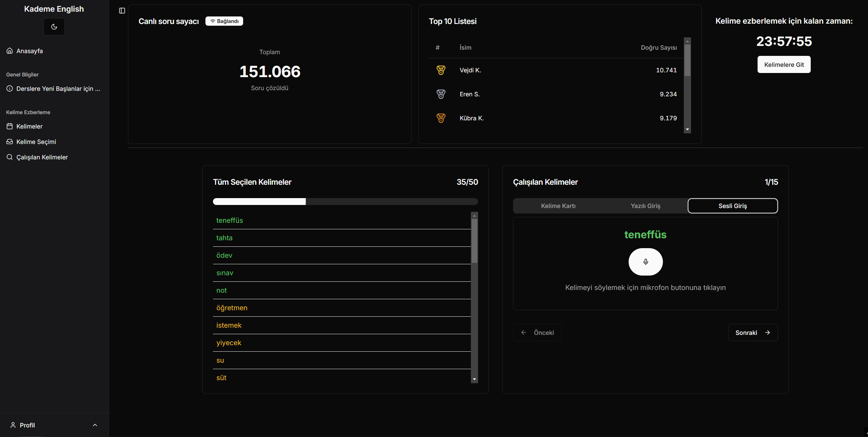Click the Kademe English title

click(x=54, y=9)
